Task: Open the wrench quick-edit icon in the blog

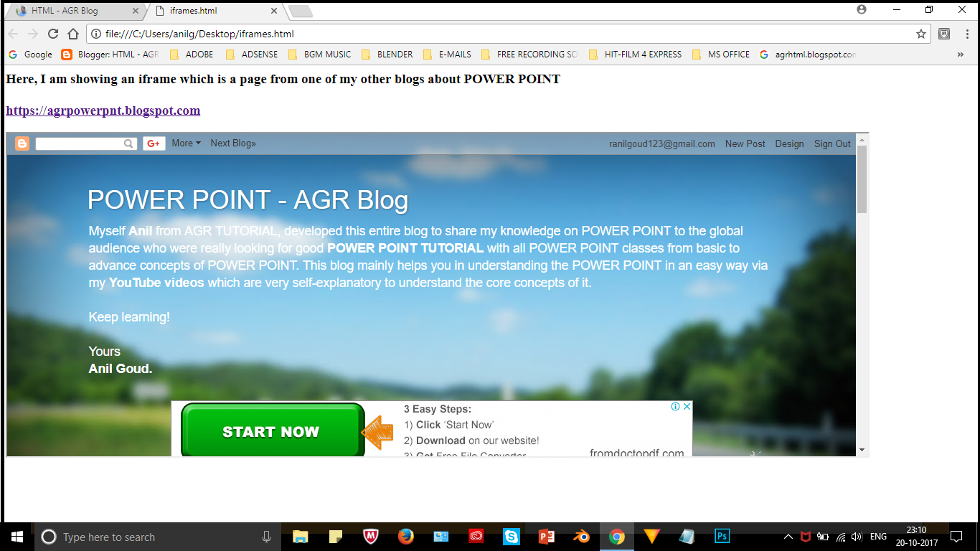Action: (755, 453)
